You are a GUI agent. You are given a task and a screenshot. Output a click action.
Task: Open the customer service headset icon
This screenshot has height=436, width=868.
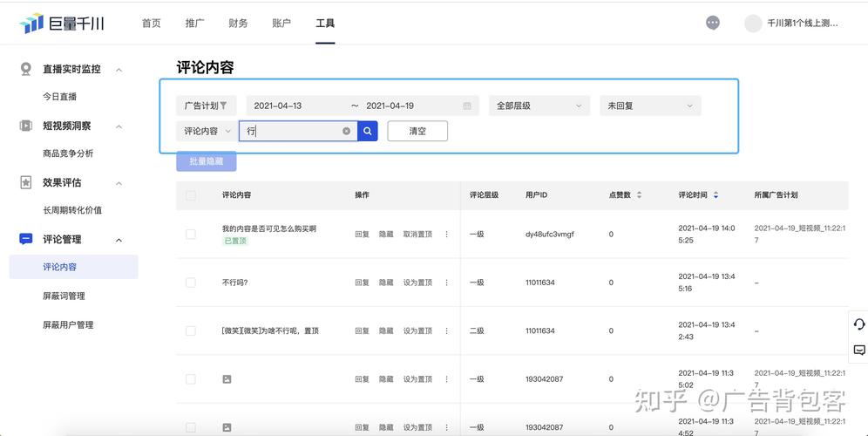coord(858,324)
